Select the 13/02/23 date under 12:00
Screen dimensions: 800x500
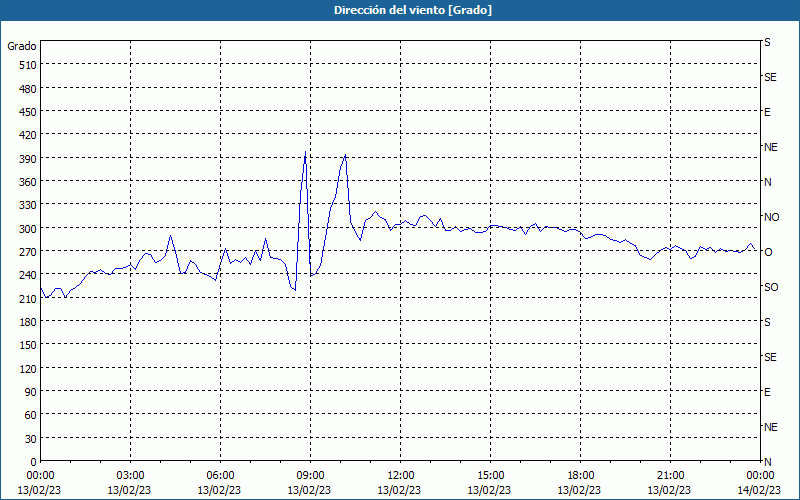[x=399, y=490]
